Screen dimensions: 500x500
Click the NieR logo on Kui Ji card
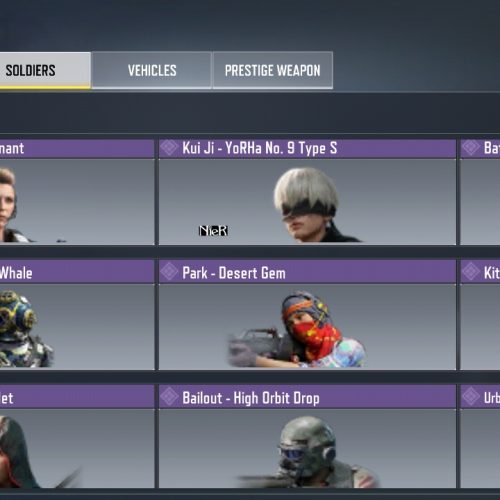[x=213, y=231]
